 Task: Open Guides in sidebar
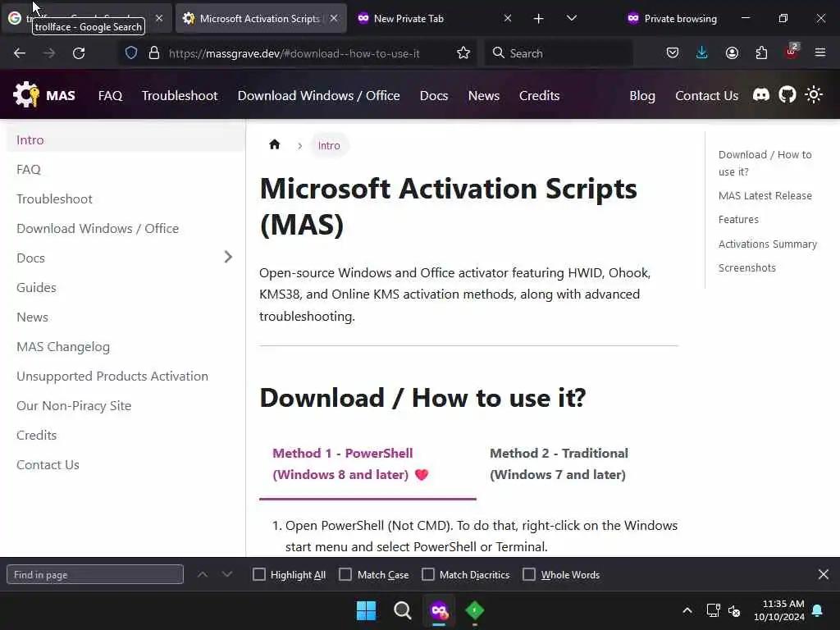tap(36, 288)
